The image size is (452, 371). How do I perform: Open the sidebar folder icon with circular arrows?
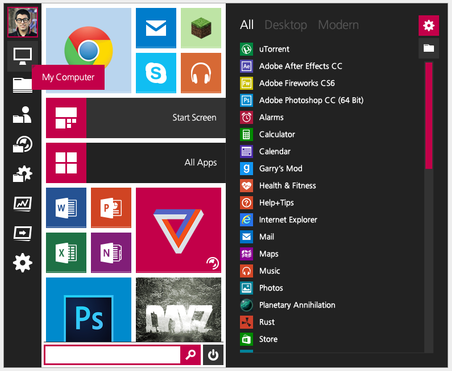(x=23, y=144)
